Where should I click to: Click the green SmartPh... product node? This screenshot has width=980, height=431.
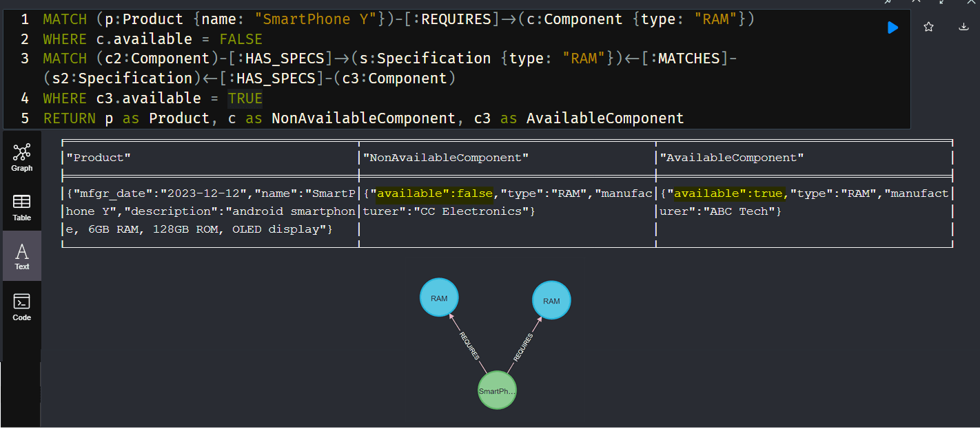(x=497, y=391)
